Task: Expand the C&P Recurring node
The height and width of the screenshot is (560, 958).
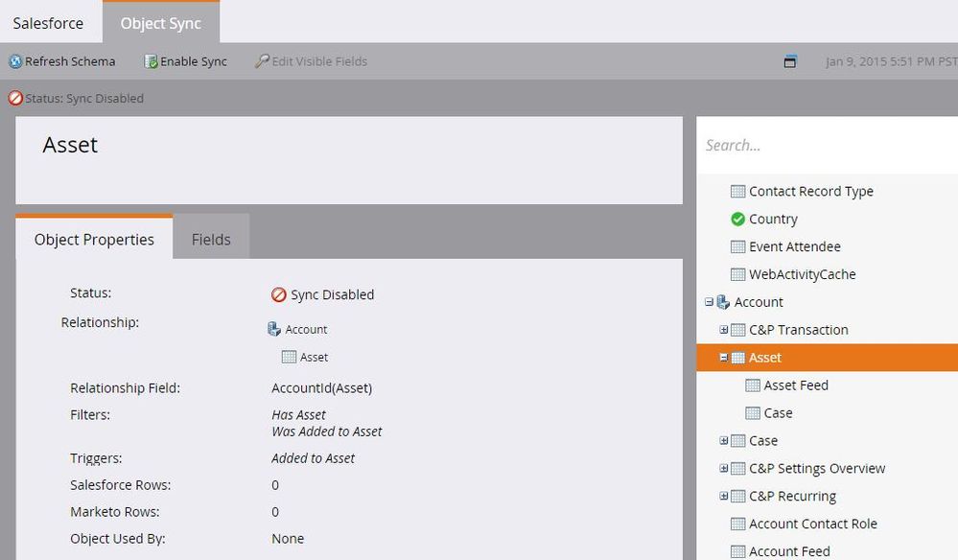Action: tap(723, 496)
